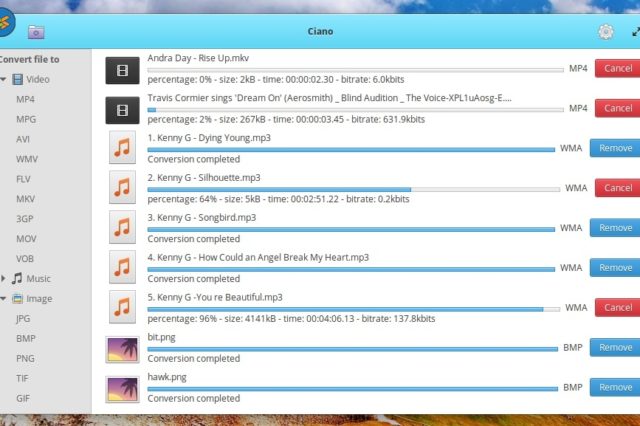
Task: Click the maximize arrows icon in header
Action: pyautogui.click(x=634, y=32)
